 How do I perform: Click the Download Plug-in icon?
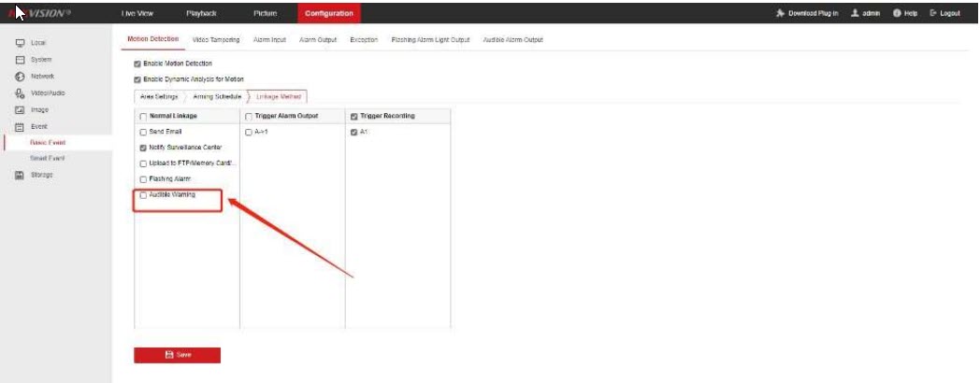[x=781, y=14]
